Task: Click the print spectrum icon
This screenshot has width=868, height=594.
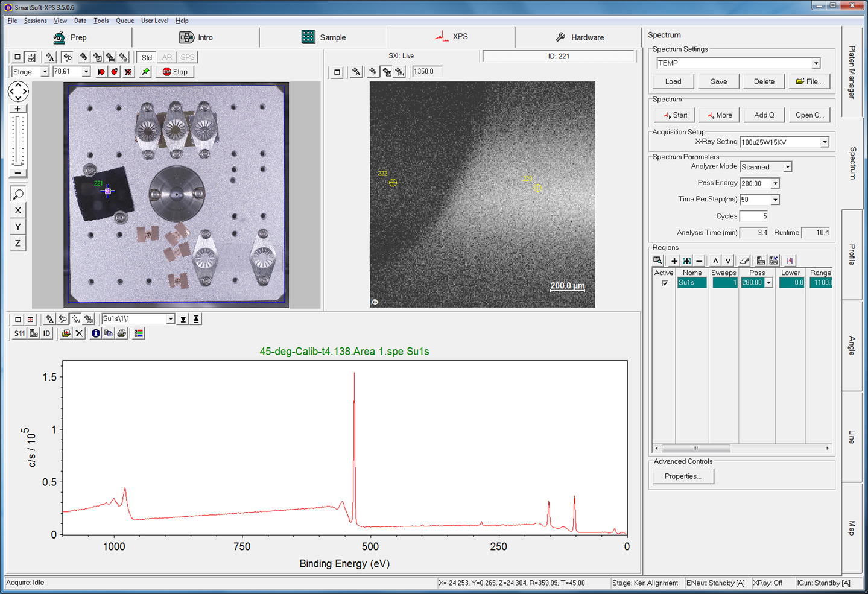Action: [122, 333]
